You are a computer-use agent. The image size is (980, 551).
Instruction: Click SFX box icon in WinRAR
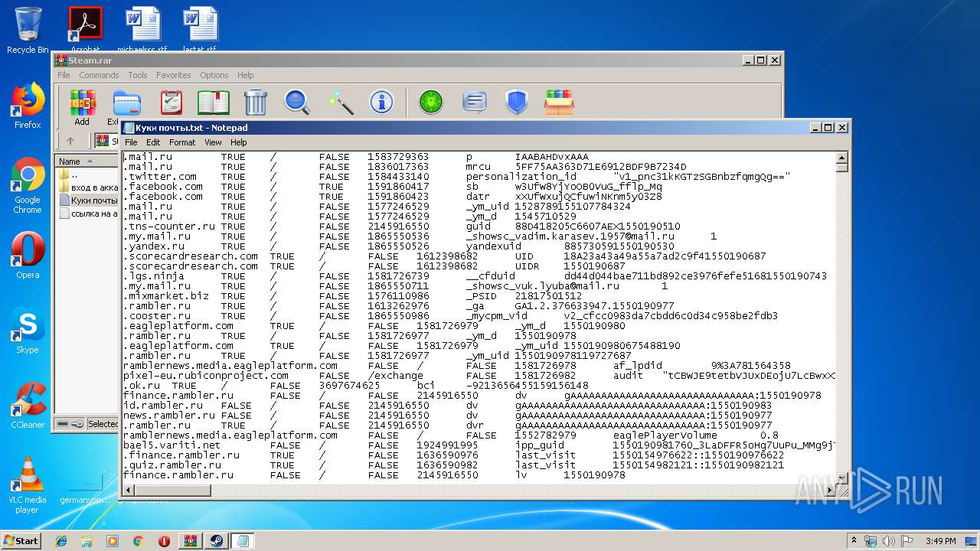[560, 103]
